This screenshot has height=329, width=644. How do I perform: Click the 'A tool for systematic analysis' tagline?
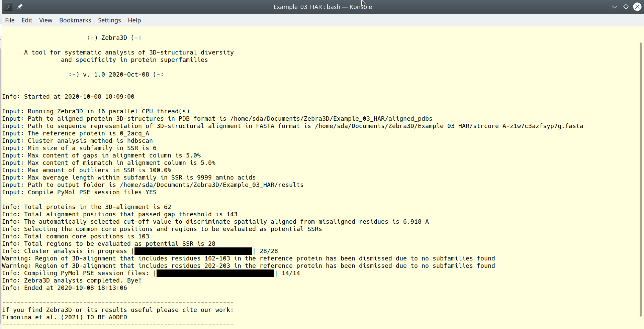(x=129, y=52)
